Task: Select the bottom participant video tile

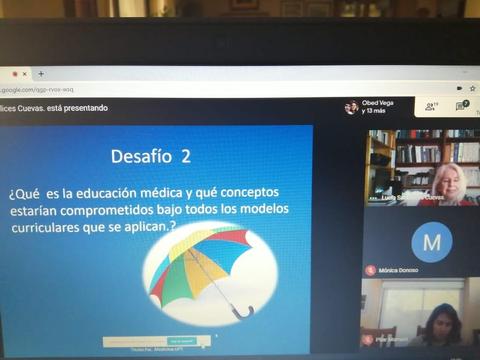Action: pos(419,313)
